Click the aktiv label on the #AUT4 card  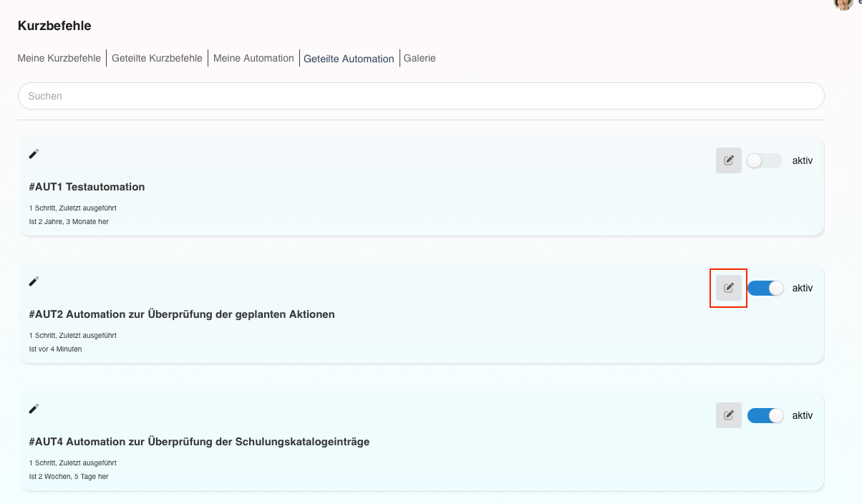point(803,416)
